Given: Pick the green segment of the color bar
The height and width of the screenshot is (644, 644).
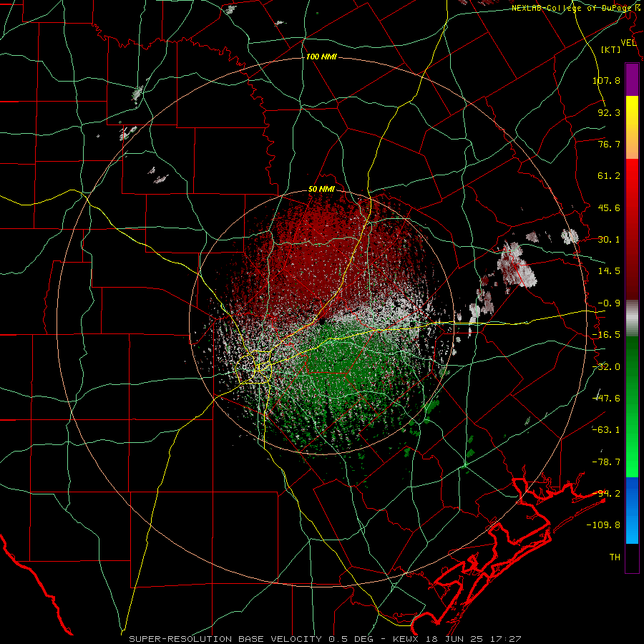Looking at the screenshot, I should point(632,406).
